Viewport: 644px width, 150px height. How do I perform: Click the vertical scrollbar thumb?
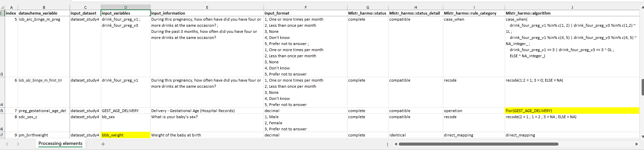point(642,87)
